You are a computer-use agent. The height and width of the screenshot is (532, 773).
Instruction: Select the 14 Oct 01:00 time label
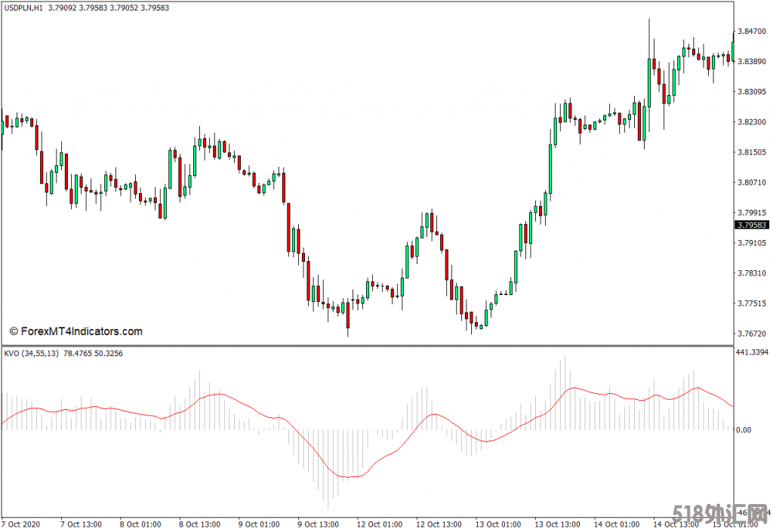tap(615, 524)
